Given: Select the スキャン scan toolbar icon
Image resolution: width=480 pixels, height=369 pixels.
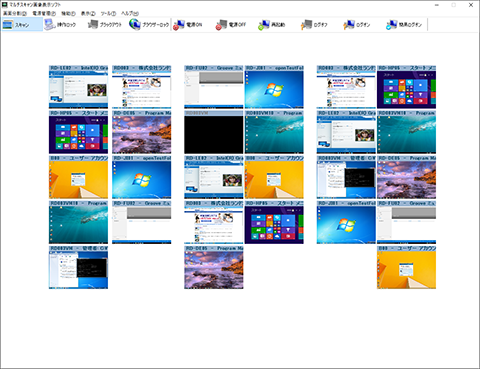Looking at the screenshot, I should click(22, 25).
